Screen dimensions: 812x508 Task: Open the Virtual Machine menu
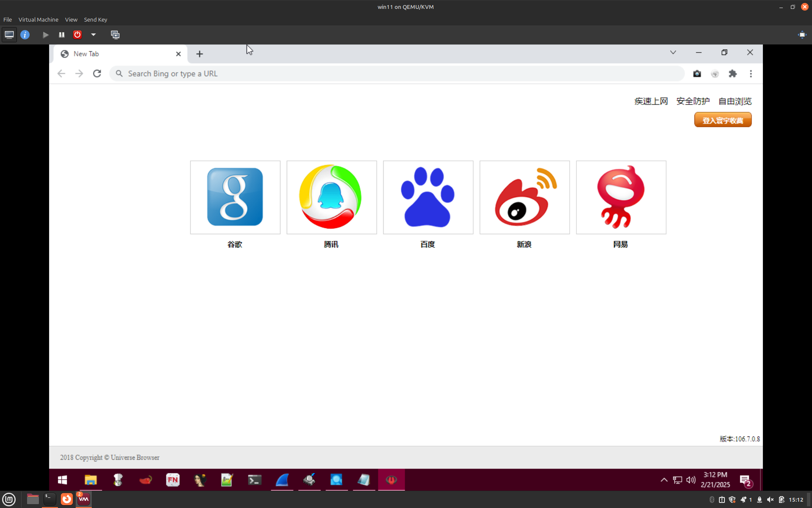(38, 19)
